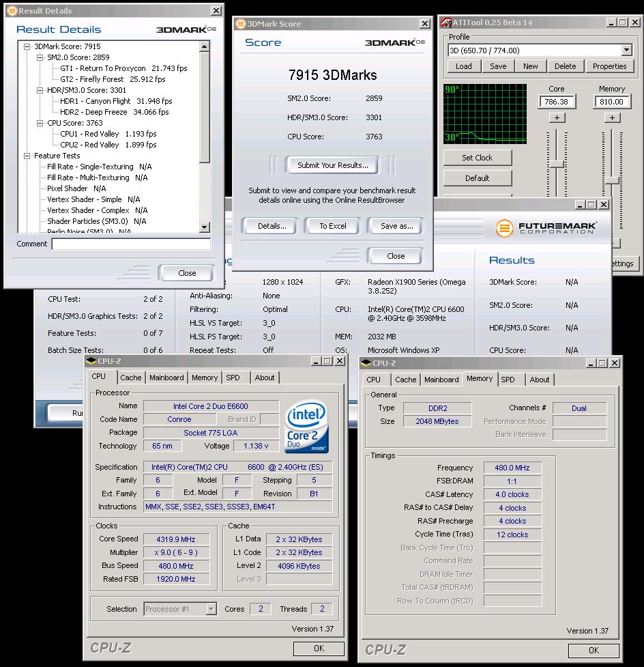Screen dimensions: 644x667
Task: Increase Memory clock with plus button
Action: [612, 118]
